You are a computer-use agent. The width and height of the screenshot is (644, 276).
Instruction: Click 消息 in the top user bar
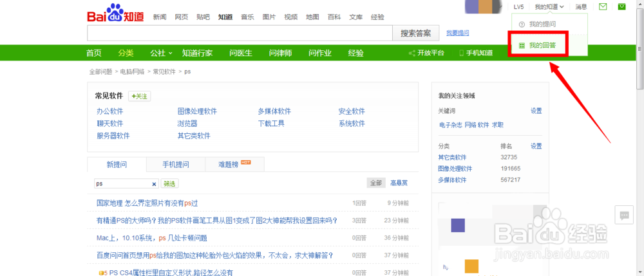[581, 6]
